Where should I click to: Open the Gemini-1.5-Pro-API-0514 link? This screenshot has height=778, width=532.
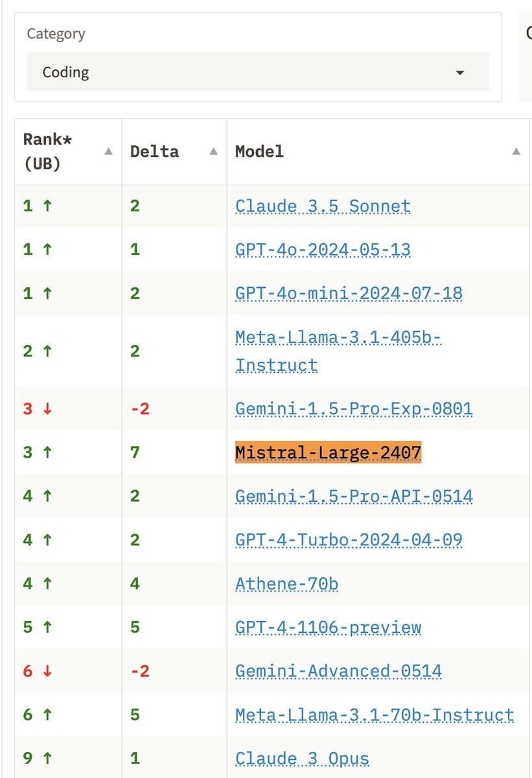click(354, 497)
